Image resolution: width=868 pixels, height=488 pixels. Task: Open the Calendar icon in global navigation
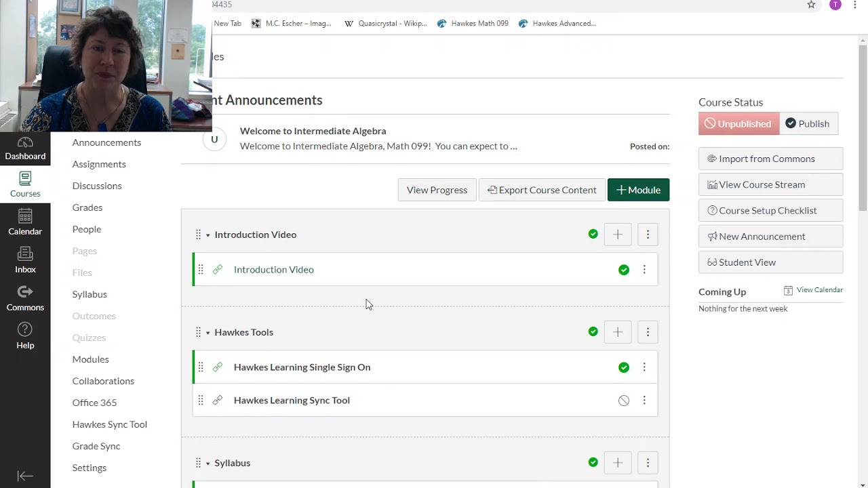(25, 222)
